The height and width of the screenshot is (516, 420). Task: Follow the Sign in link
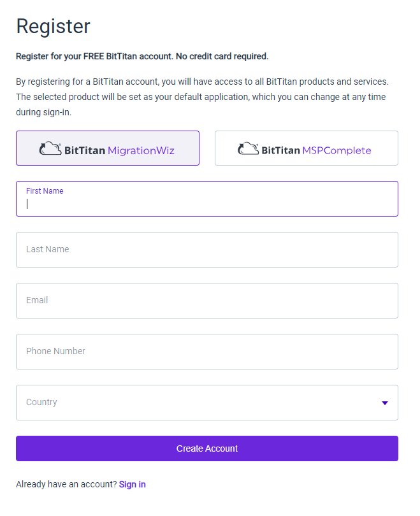132,484
